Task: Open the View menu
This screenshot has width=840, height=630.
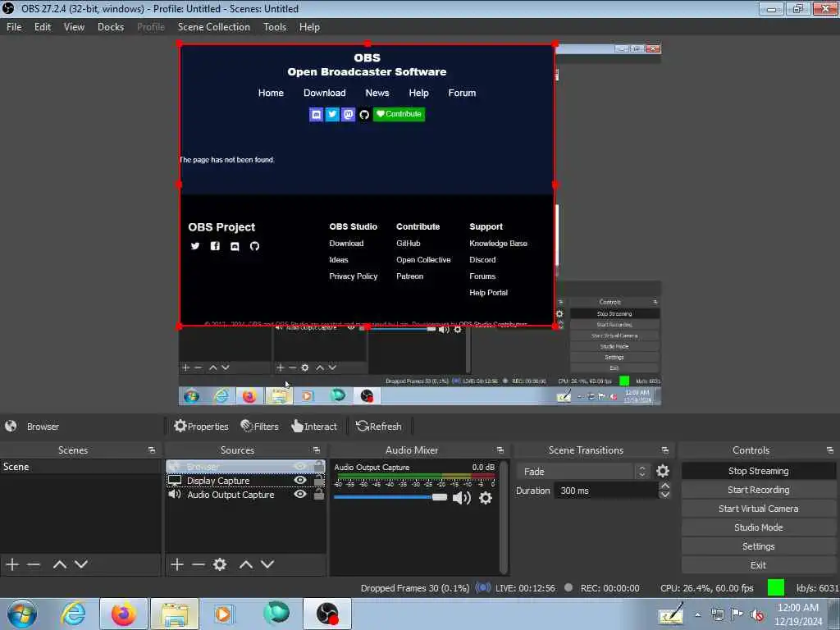Action: (74, 27)
